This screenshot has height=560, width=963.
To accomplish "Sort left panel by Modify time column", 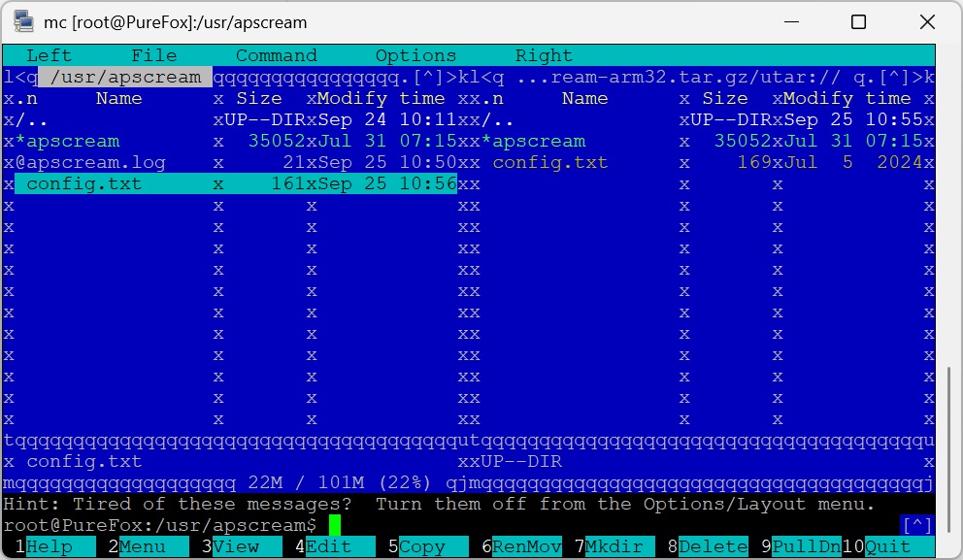I will pos(381,98).
